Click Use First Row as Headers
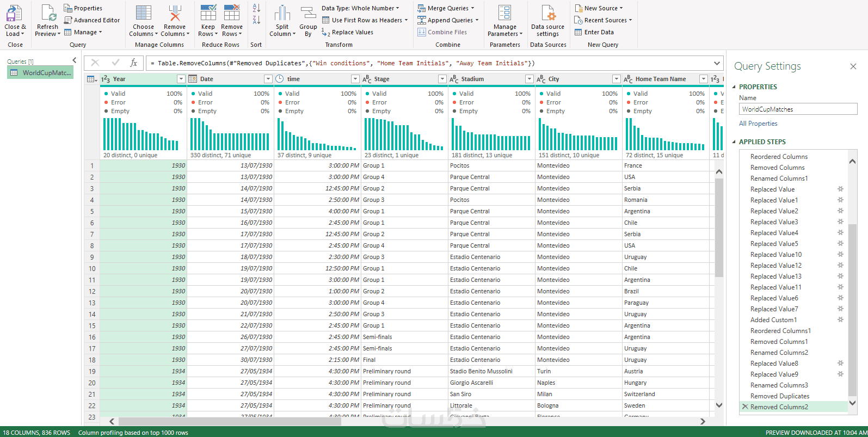 click(366, 20)
